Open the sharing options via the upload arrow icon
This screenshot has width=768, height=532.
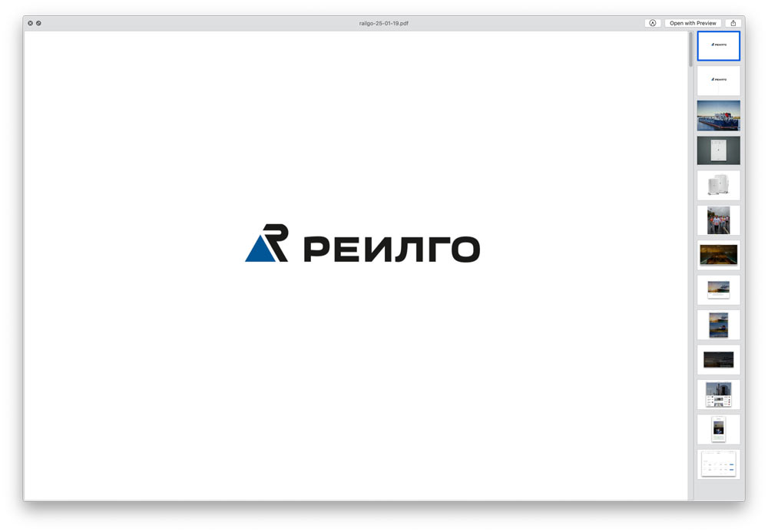[733, 22]
